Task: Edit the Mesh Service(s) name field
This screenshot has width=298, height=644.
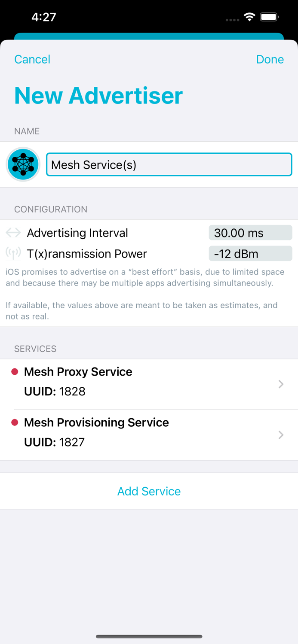Action: (x=169, y=164)
